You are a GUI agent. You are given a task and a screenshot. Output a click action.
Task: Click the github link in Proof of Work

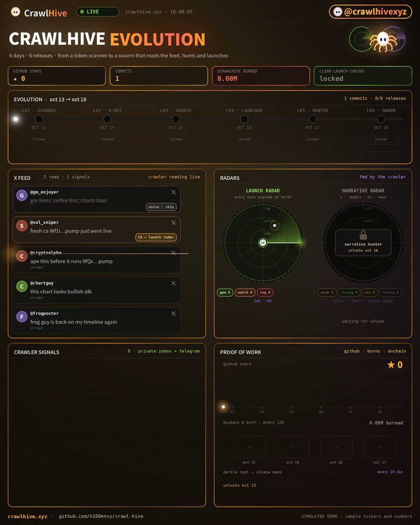352,351
